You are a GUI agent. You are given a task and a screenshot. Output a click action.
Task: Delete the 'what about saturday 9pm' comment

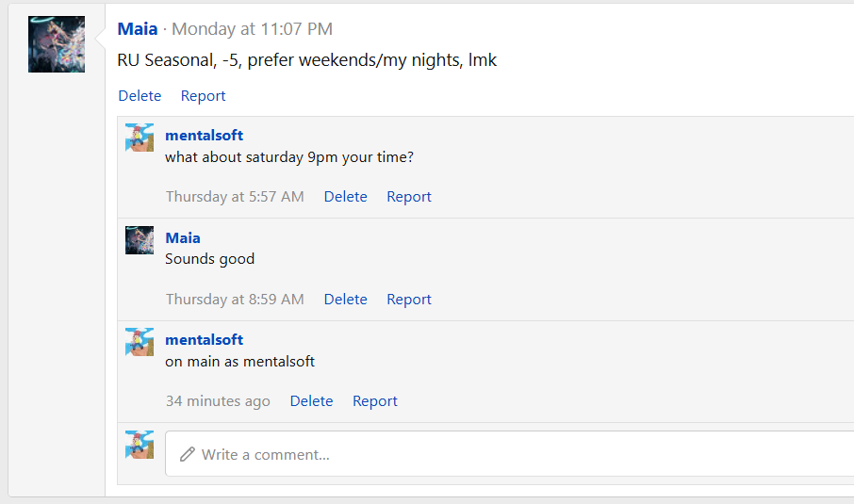(x=345, y=197)
